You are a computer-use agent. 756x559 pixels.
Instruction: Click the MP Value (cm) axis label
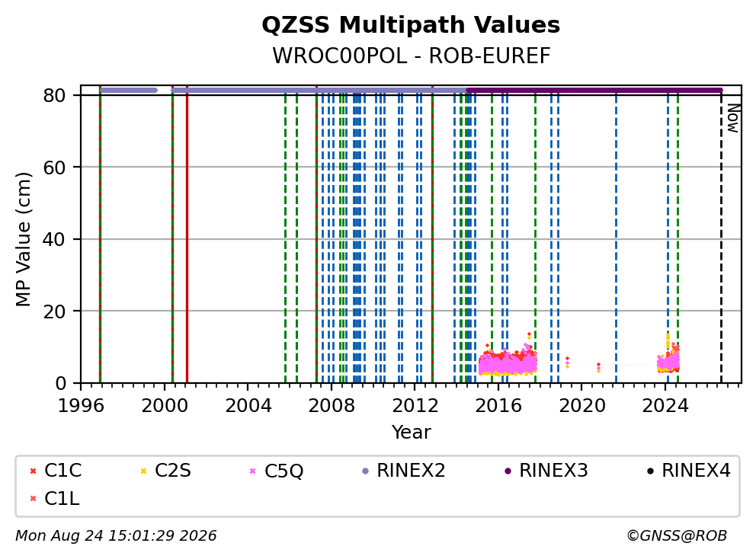[23, 239]
